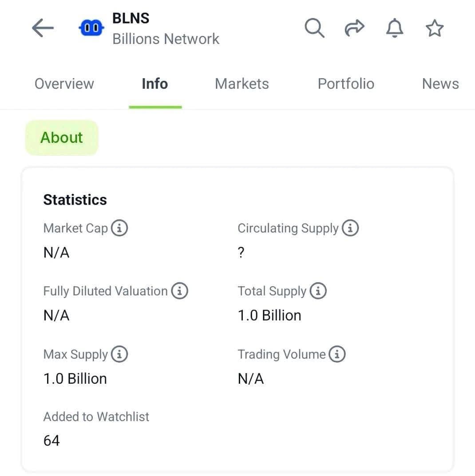
Task: Tap the BLNS coin logo
Action: (x=91, y=28)
